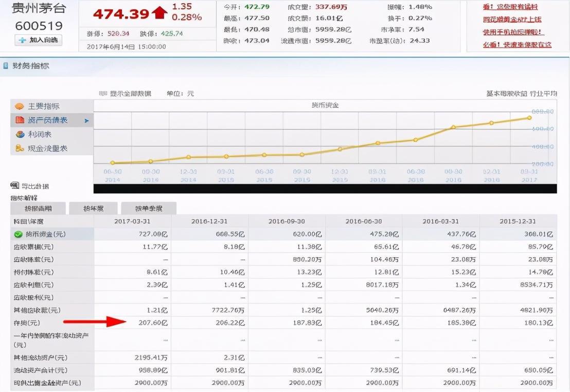This screenshot has height=392, width=570.
Task: Open the 指标解释 section below export
Action: [24, 198]
